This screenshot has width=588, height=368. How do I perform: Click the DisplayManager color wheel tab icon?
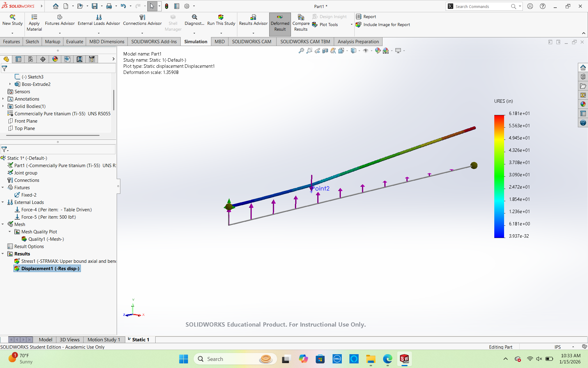pos(55,59)
